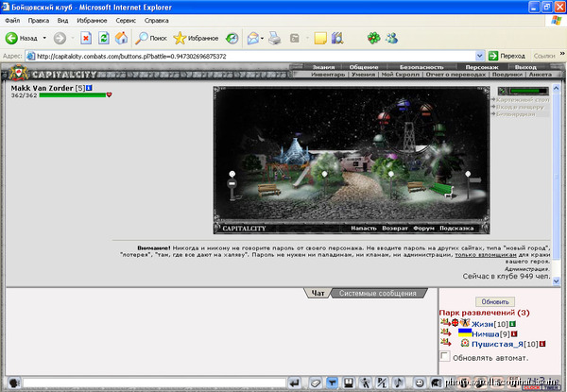Open Отчет о переводах submenu link
This screenshot has width=567, height=392.
(x=455, y=74)
